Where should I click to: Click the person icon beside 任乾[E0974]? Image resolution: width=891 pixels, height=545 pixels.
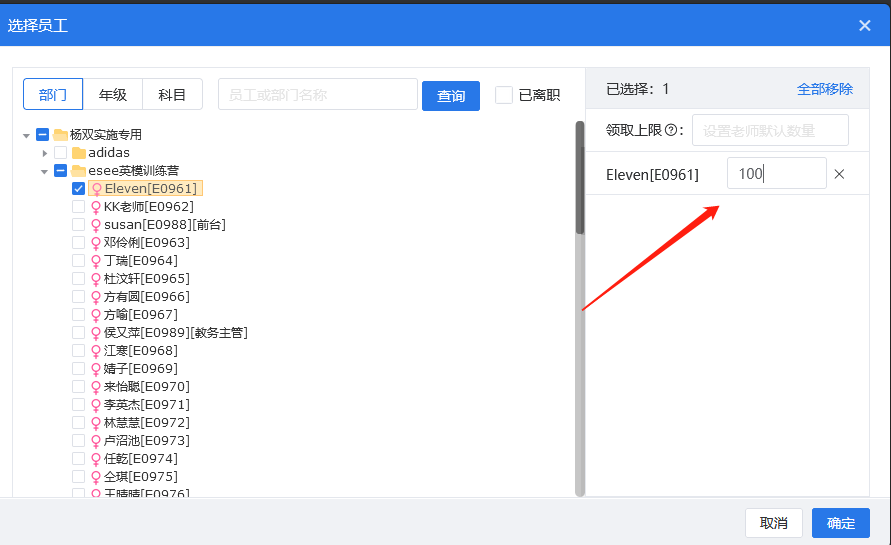[x=95, y=459]
